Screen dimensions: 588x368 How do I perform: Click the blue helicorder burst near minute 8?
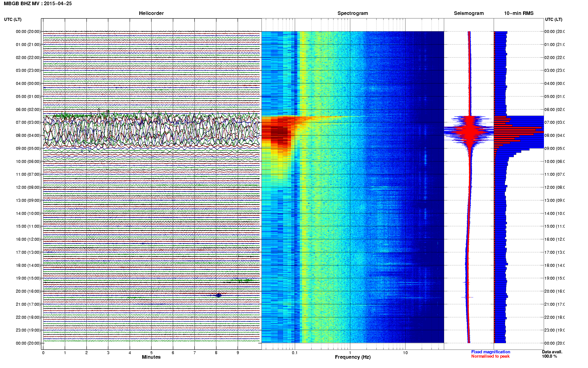click(218, 295)
